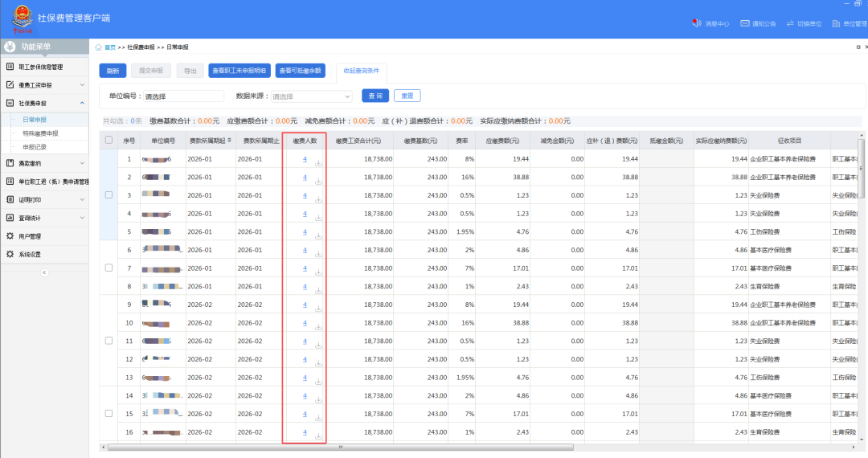Image resolution: width=868 pixels, height=458 pixels.
Task: Click the download icon in row 12
Action: [x=319, y=363]
